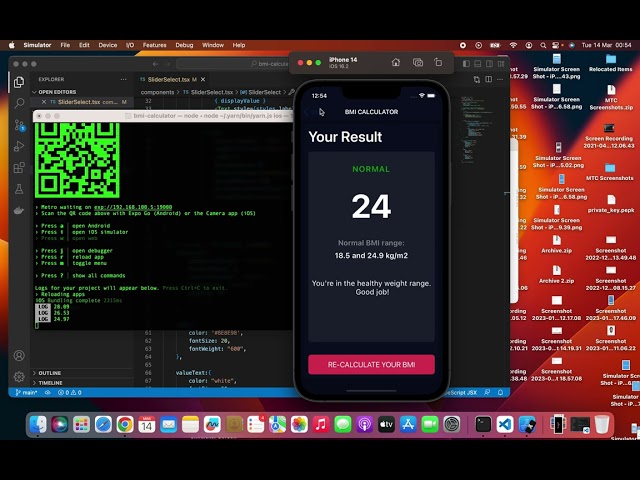This screenshot has width=640, height=480.
Task: Click the Simulator rotate device icon
Action: [438, 62]
